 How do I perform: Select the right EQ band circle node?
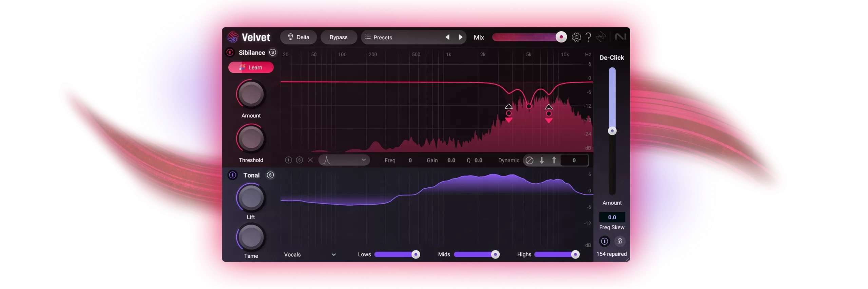pyautogui.click(x=548, y=114)
